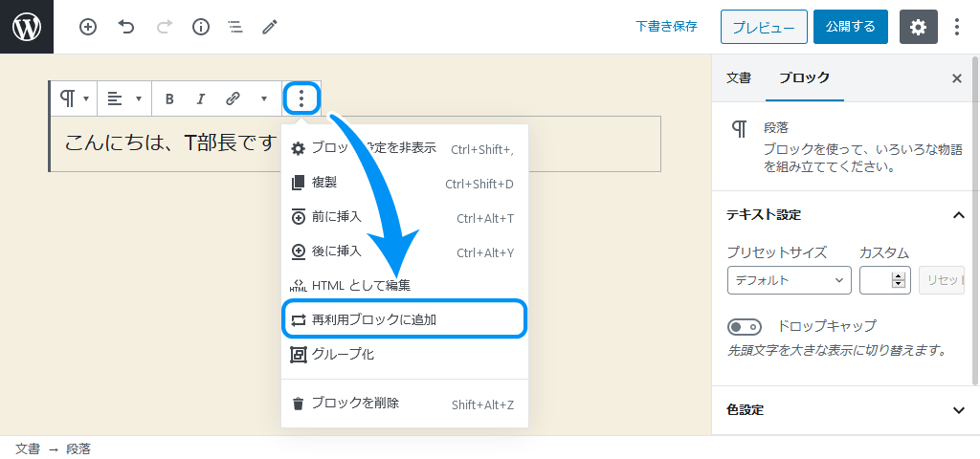
Task: Click 段落 in the breadcrumb
Action: point(78,449)
